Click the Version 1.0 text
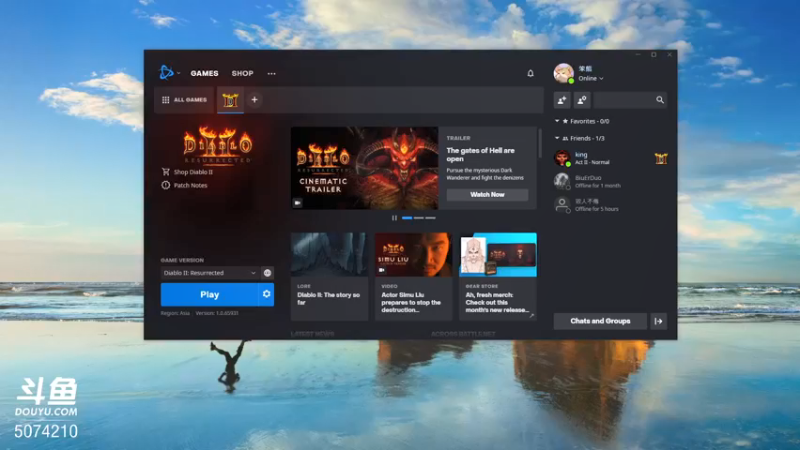The image size is (800, 450). (217, 313)
